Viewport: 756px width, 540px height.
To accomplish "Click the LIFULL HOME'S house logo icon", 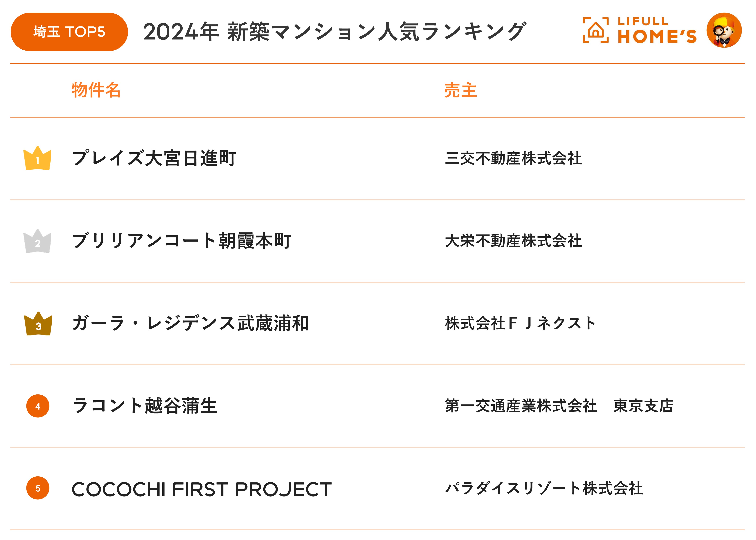I will (x=595, y=31).
